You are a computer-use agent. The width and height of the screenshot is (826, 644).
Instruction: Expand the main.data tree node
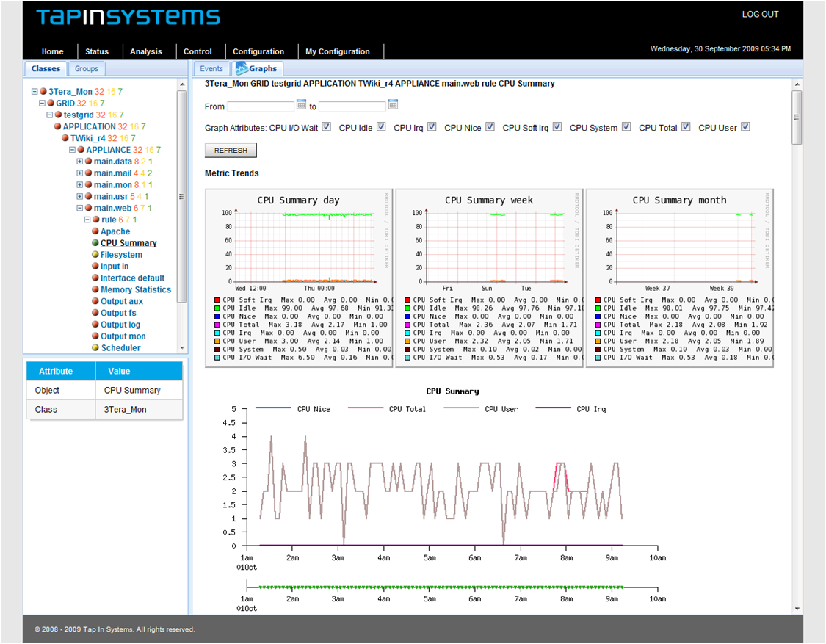pos(80,162)
